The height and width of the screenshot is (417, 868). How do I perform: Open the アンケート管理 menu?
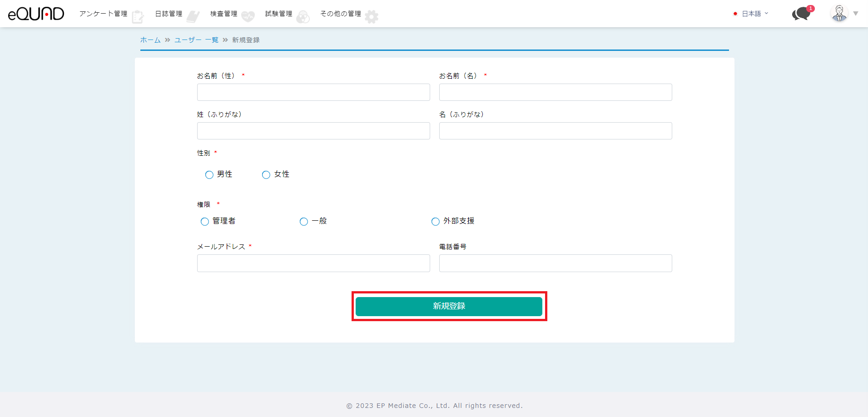click(x=103, y=14)
